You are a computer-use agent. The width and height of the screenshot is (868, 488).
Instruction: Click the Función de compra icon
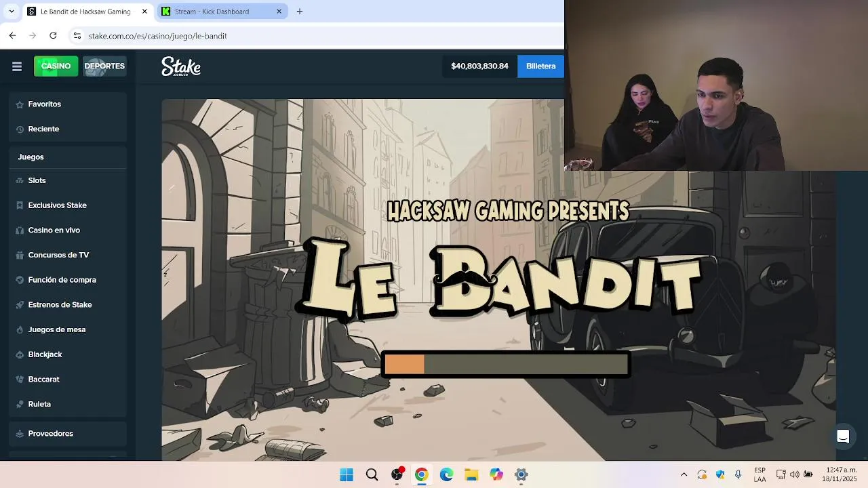(x=20, y=280)
